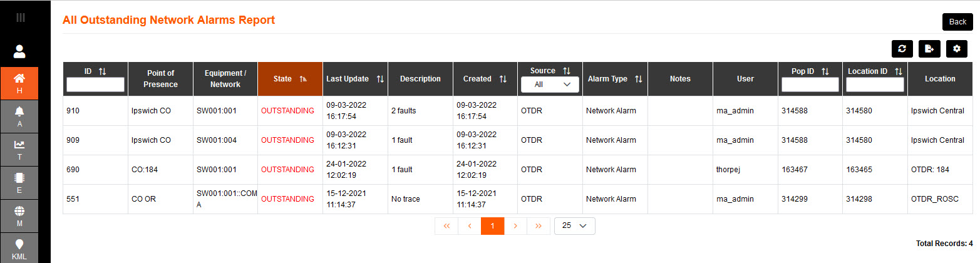This screenshot has width=980, height=263.
Task: Click the ID filter input field
Action: pos(95,85)
